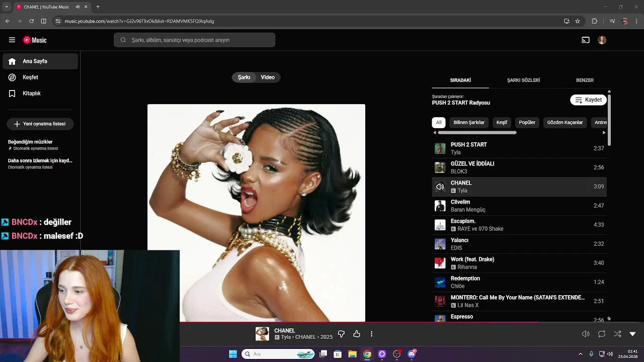This screenshot has height=362, width=644.
Task: Open Chrome media control icon
Action: 612,21
